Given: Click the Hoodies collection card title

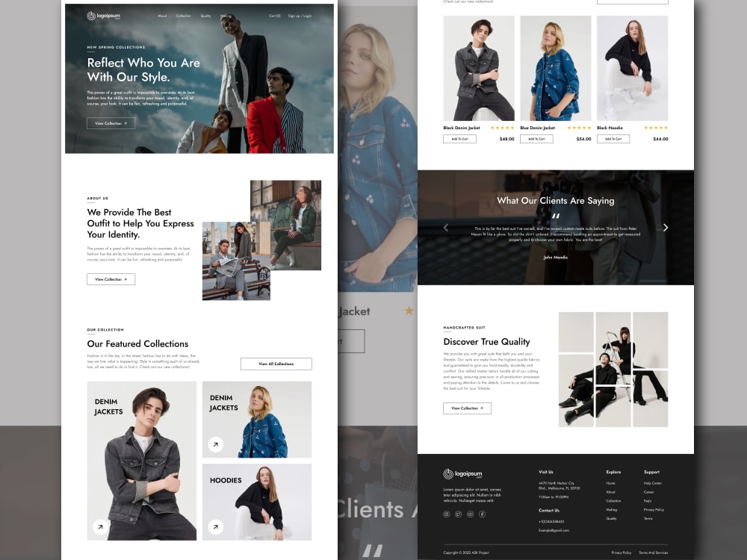Looking at the screenshot, I should (x=226, y=480).
